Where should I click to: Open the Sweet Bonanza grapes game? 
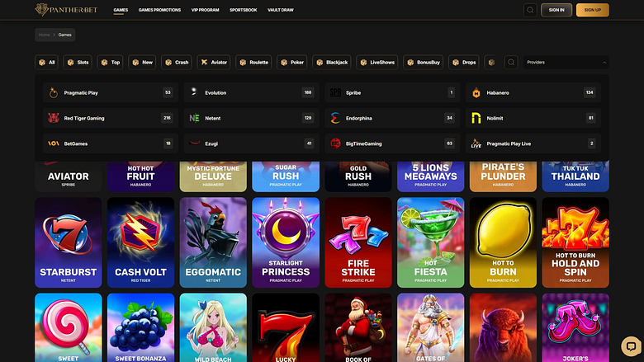(x=140, y=327)
